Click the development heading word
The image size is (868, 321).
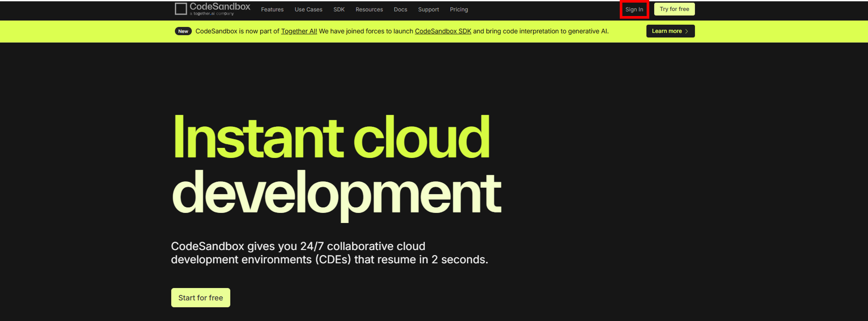(x=337, y=195)
